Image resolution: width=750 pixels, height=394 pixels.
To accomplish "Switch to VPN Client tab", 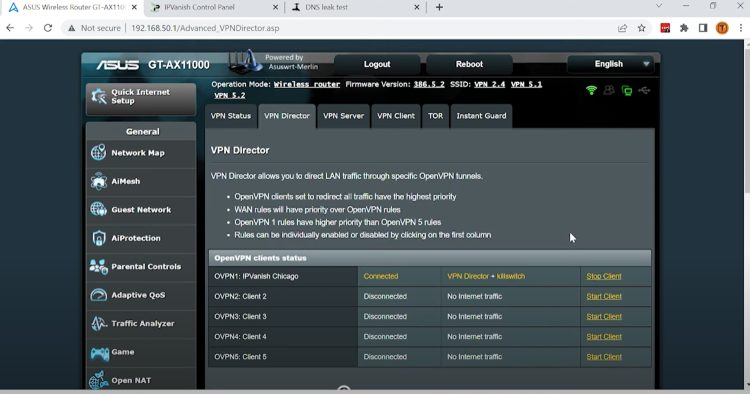I will (x=396, y=116).
